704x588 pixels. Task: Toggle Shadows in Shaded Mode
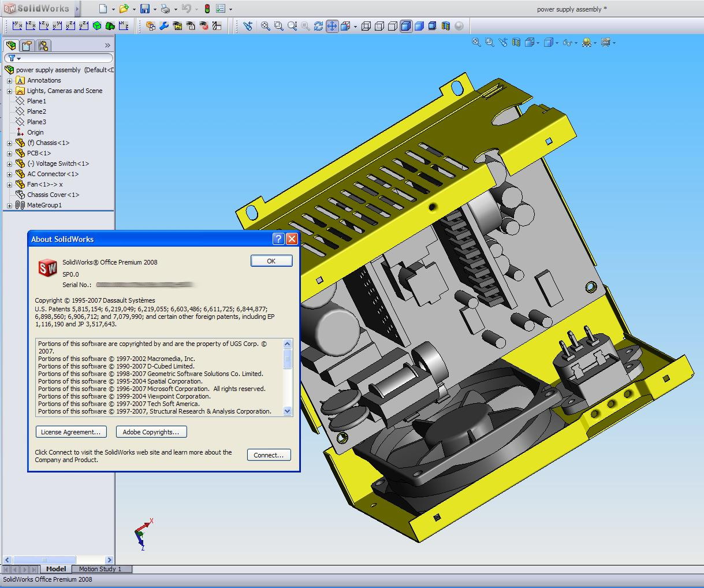tap(432, 26)
